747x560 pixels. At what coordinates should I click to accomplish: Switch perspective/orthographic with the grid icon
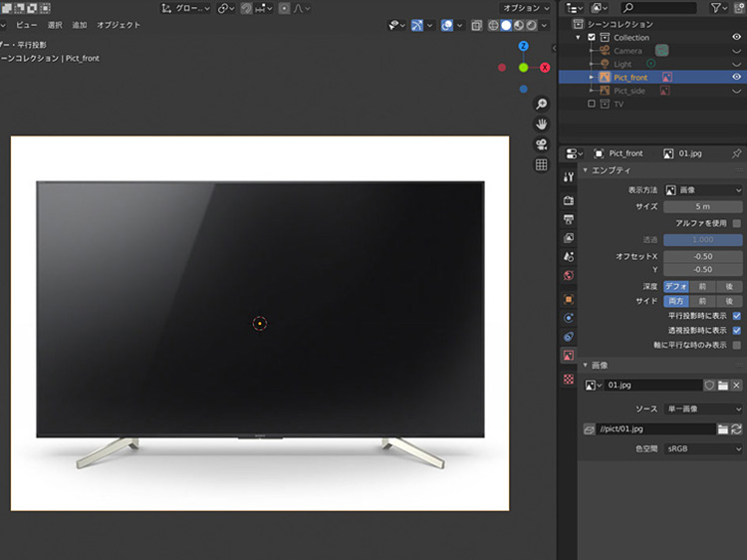tap(541, 165)
